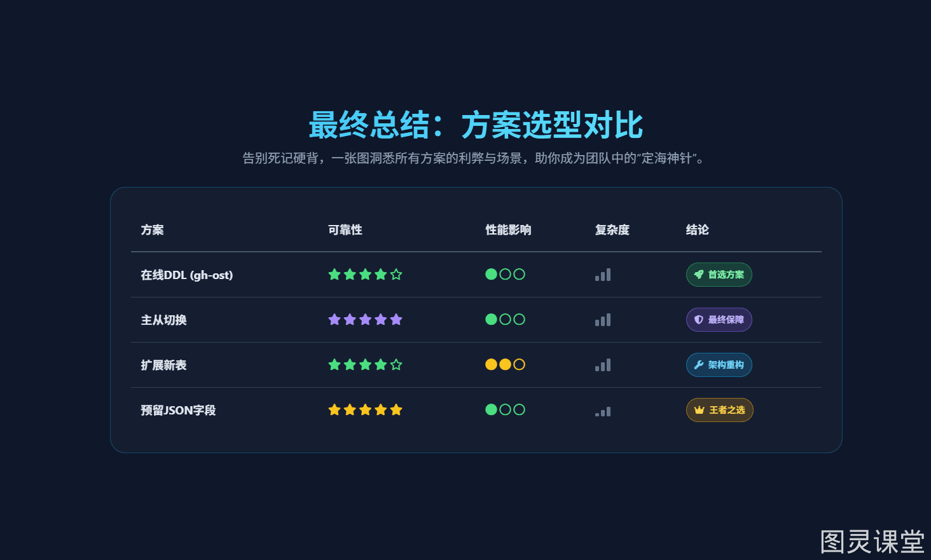Click the 首选方案 badge button
This screenshot has height=560, width=931.
click(719, 275)
